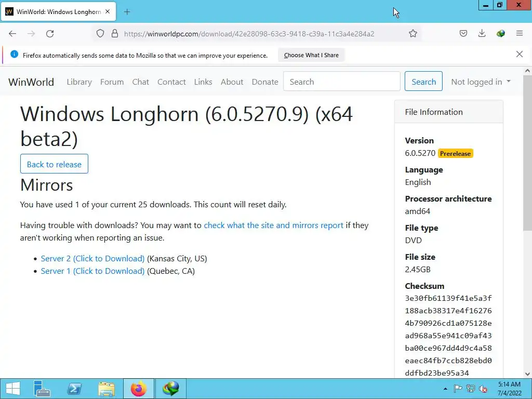This screenshot has width=532, height=399.
Task: Click the Windows Longhorn page heading
Action: point(187,126)
